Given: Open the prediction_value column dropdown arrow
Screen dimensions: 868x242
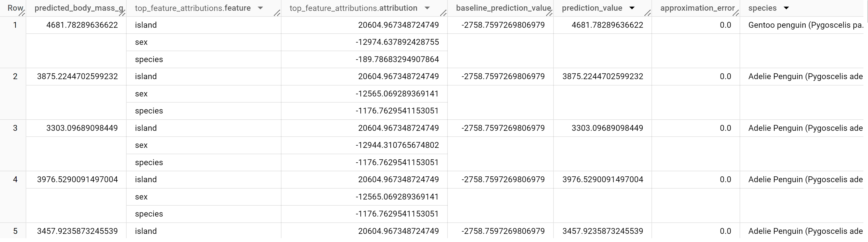Looking at the screenshot, I should pyautogui.click(x=632, y=8).
